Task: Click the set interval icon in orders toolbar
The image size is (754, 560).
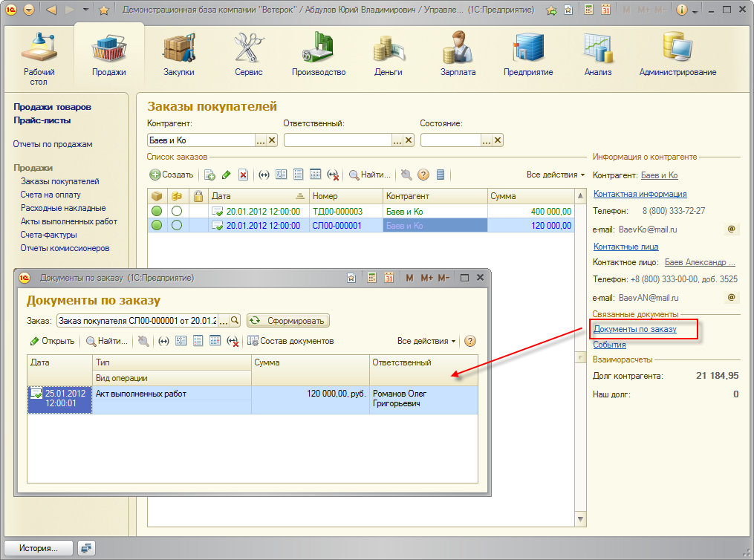Action: [x=264, y=175]
